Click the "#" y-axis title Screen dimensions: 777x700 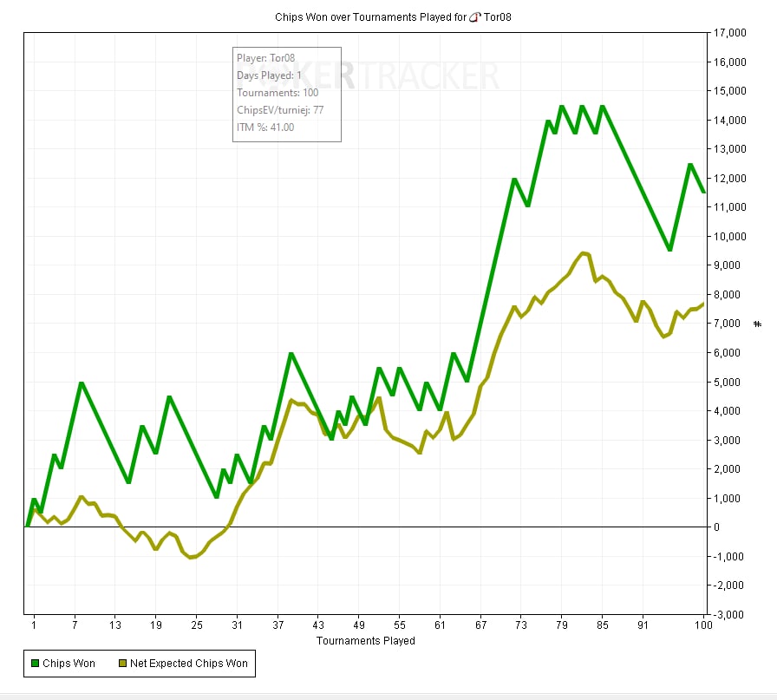click(757, 324)
